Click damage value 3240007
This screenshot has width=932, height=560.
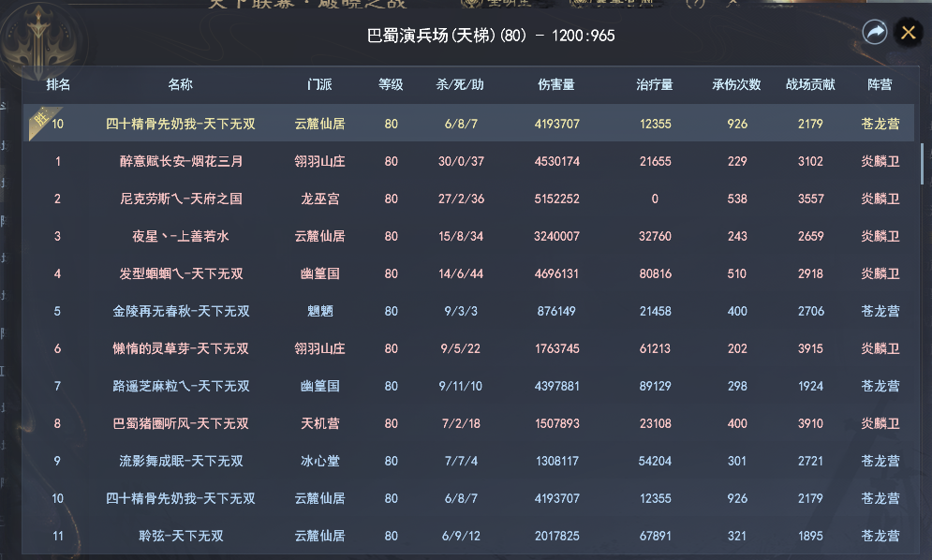tap(557, 236)
